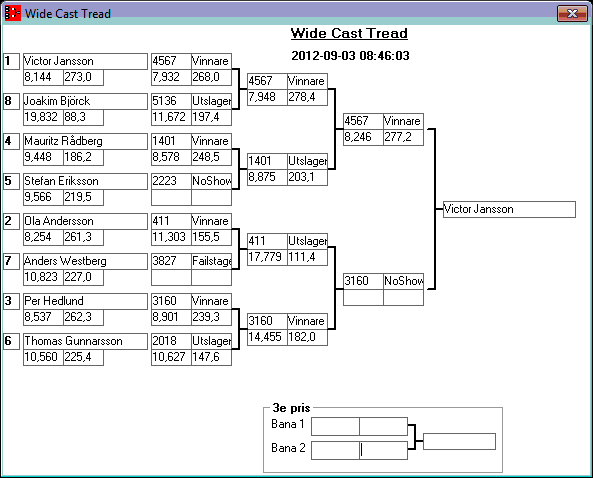Click the seed number 7 box
This screenshot has width=593, height=478.
pos(11,261)
